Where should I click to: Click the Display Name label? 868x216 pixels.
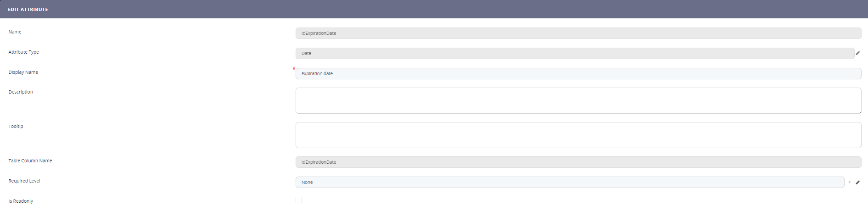click(x=23, y=72)
